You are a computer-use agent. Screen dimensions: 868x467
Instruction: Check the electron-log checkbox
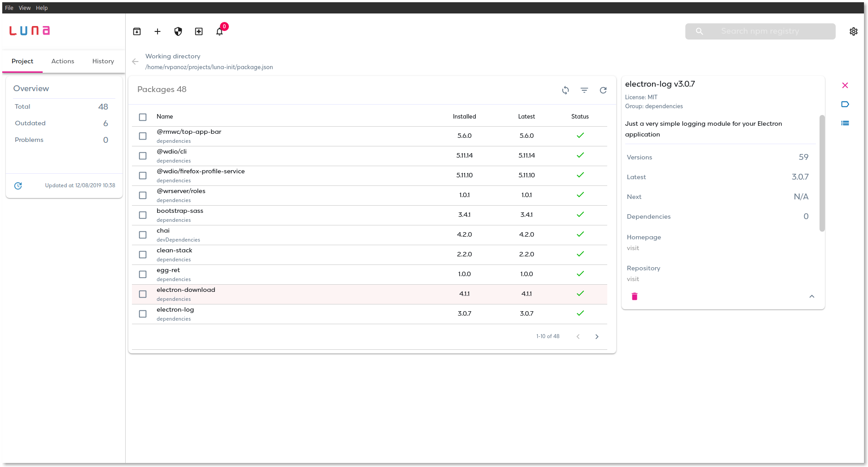point(143,314)
